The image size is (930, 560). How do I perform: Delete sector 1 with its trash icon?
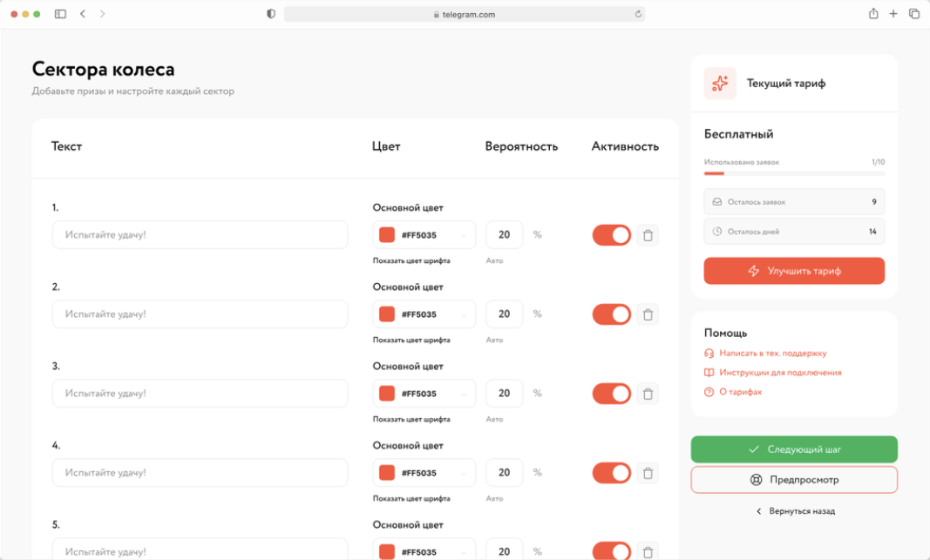pos(648,235)
